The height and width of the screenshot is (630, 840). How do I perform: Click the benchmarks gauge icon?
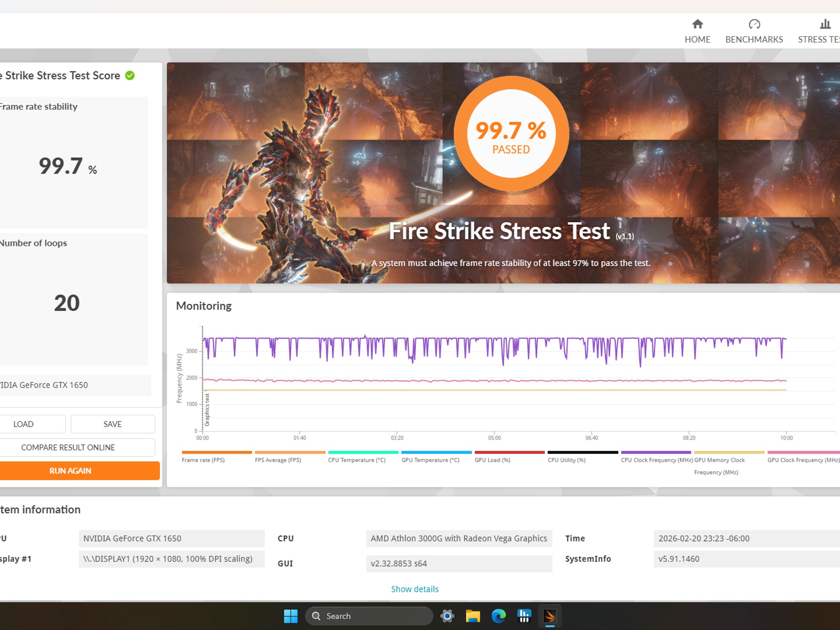click(x=754, y=24)
